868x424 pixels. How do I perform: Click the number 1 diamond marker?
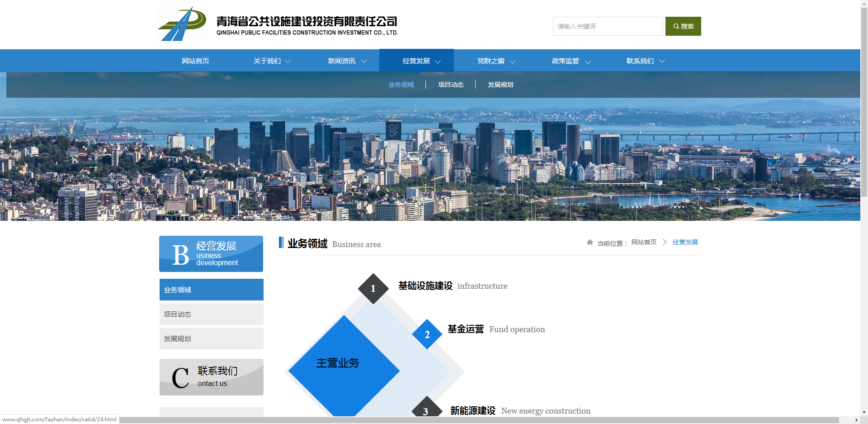pos(373,289)
